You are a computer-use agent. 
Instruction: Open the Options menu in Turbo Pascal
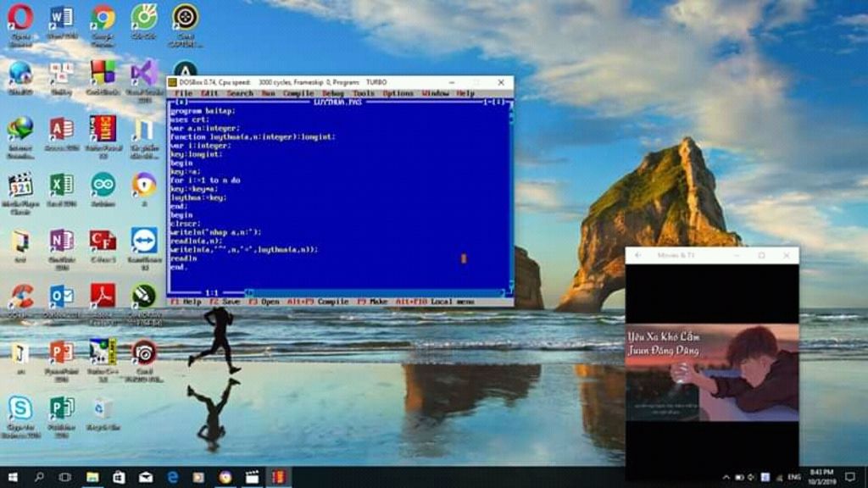click(x=398, y=93)
